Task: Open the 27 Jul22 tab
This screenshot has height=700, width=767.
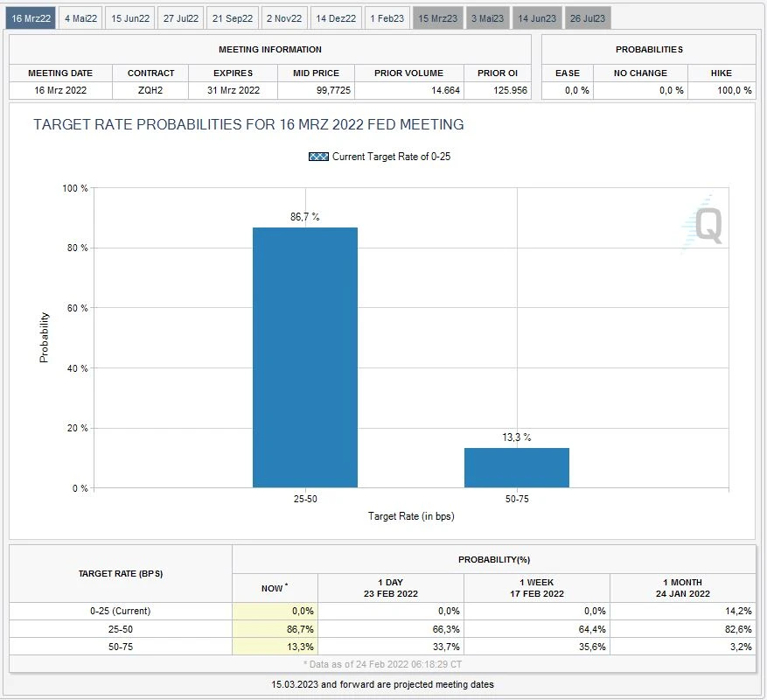Action: pyautogui.click(x=181, y=17)
